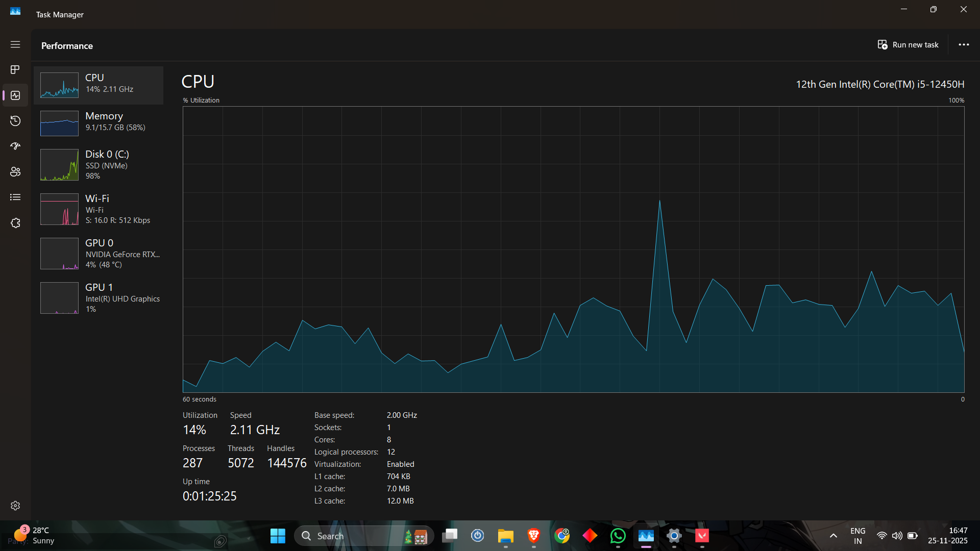Open Startup apps page icon
The height and width of the screenshot is (551, 980).
tap(15, 146)
